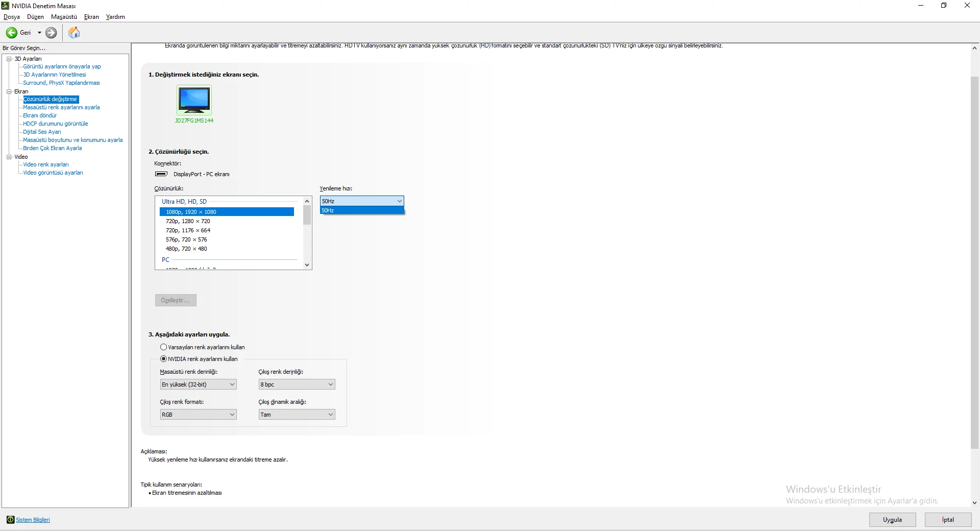Open 3D Ayarlarının Yönetilmesi page
The width and height of the screenshot is (980, 531).
(x=55, y=75)
